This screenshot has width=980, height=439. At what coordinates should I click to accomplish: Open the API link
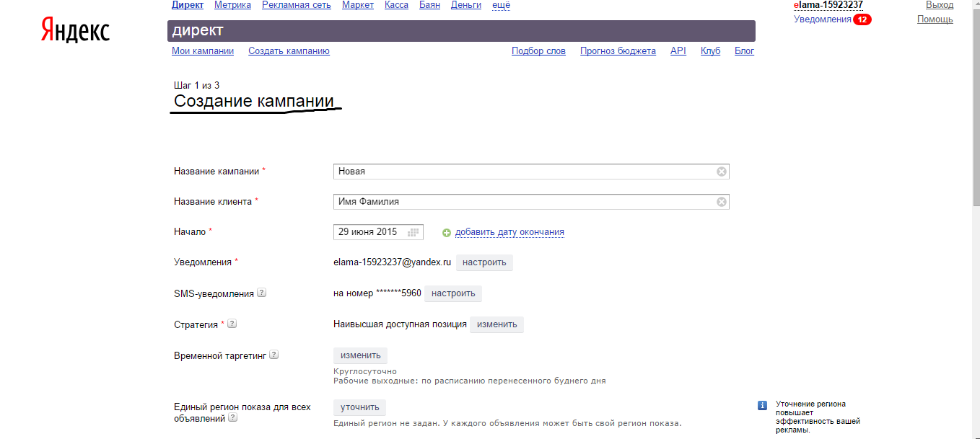coord(678,51)
